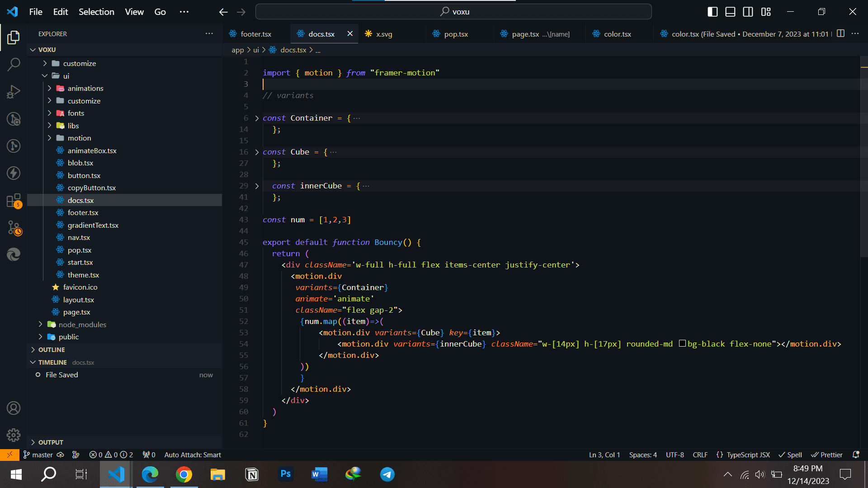Open the git history icon with clock badge
Screen dimensions: 868x488
coord(14,228)
